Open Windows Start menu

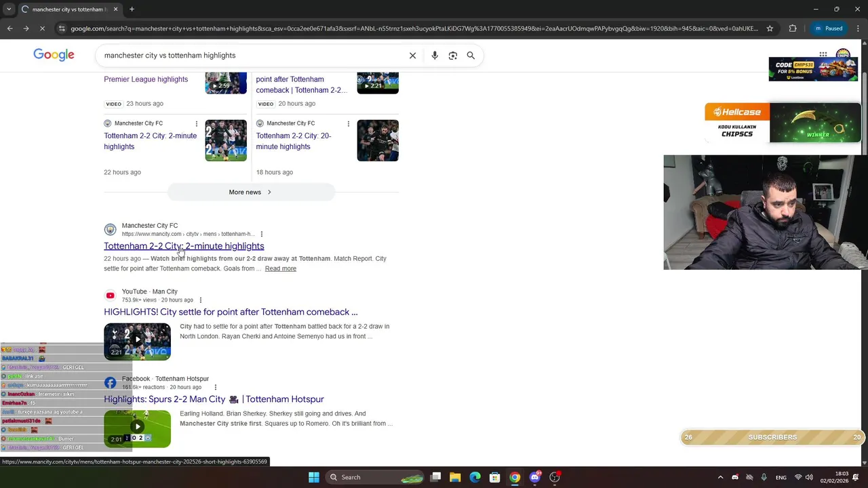click(x=314, y=477)
